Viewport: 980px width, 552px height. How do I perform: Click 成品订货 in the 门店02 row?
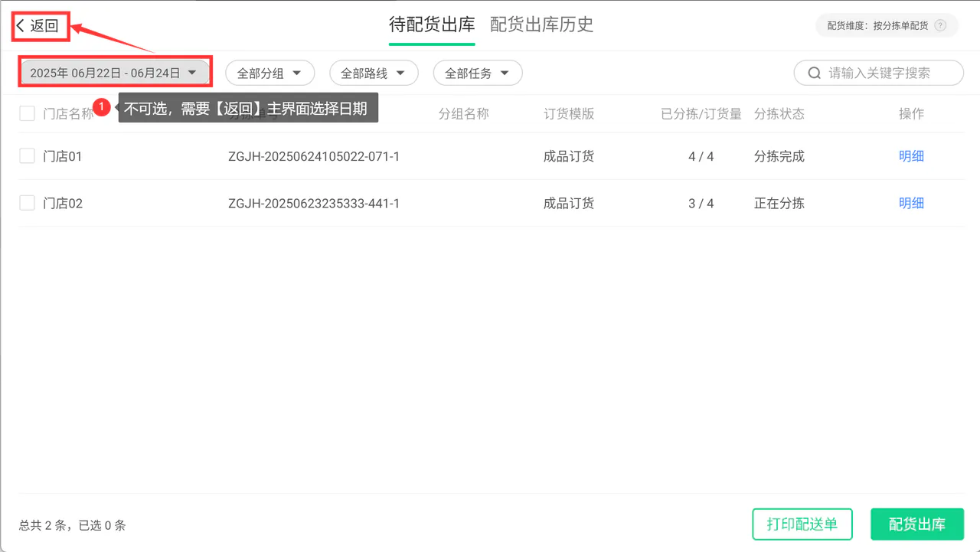click(569, 203)
